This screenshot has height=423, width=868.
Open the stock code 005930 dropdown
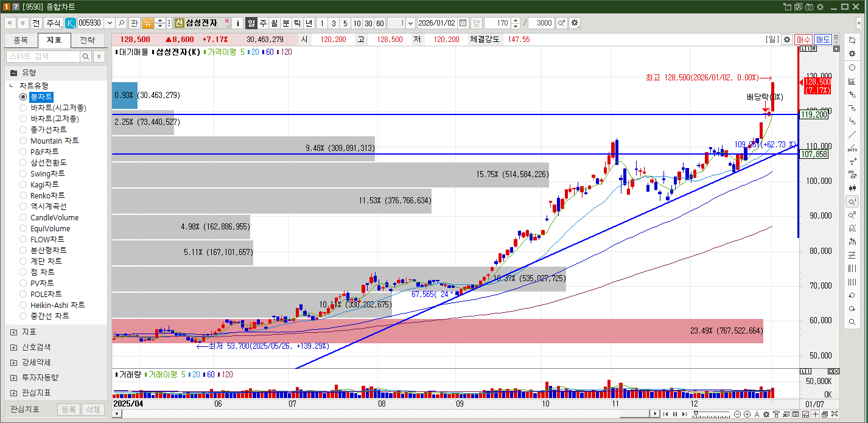tap(109, 23)
